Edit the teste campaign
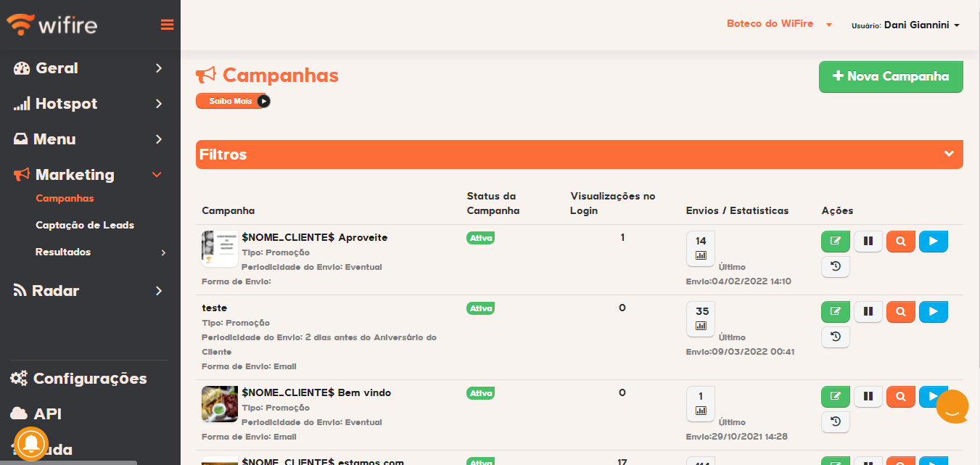Screen dimensions: 980x465 tap(836, 312)
